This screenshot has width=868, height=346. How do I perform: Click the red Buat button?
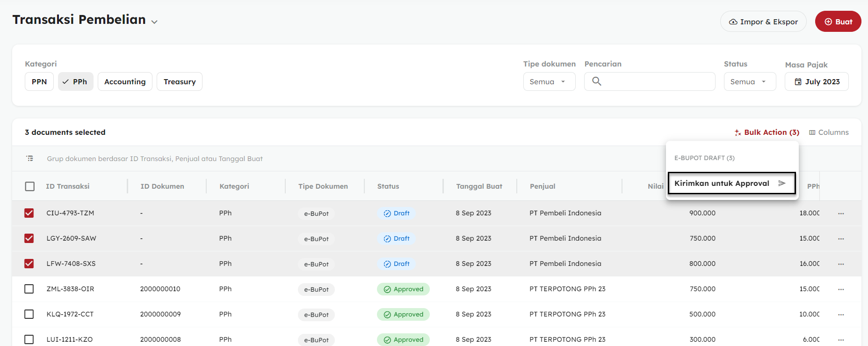point(838,22)
